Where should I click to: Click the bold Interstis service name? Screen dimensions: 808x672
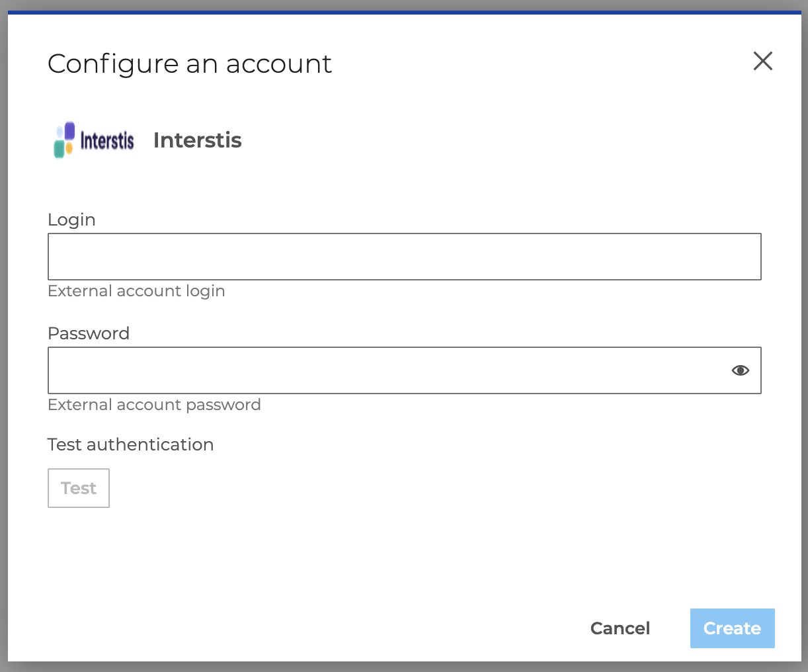click(x=197, y=140)
